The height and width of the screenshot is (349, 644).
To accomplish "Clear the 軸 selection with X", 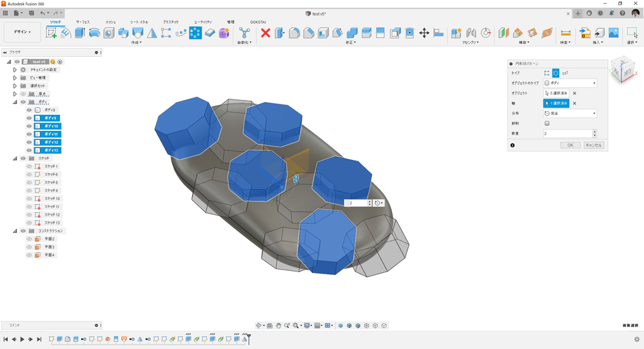I will (x=574, y=103).
